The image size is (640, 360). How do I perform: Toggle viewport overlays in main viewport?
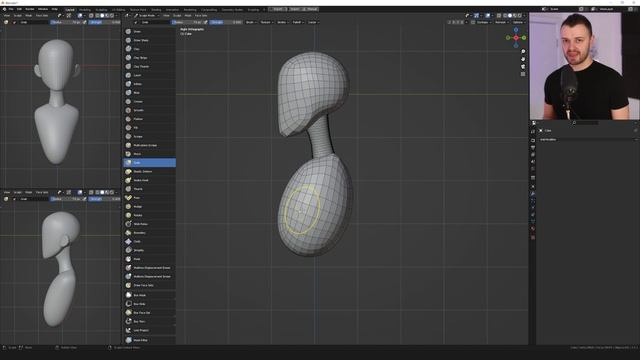pyautogui.click(x=488, y=16)
